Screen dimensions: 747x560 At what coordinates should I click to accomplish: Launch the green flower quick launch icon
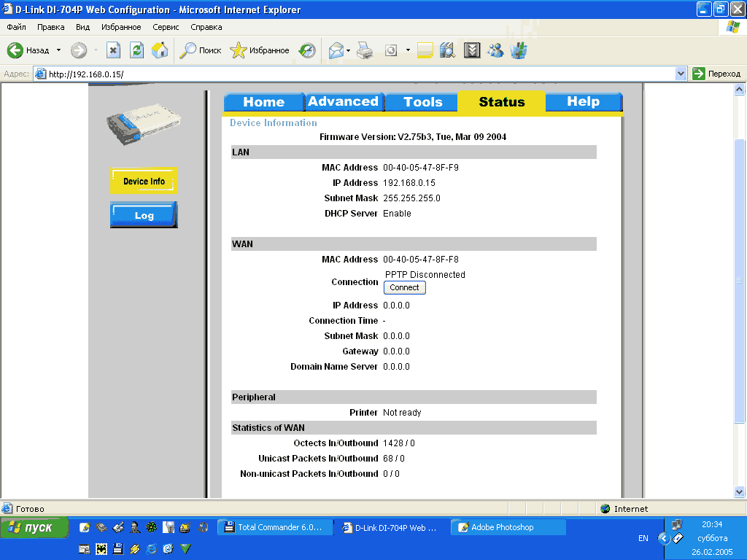(152, 527)
